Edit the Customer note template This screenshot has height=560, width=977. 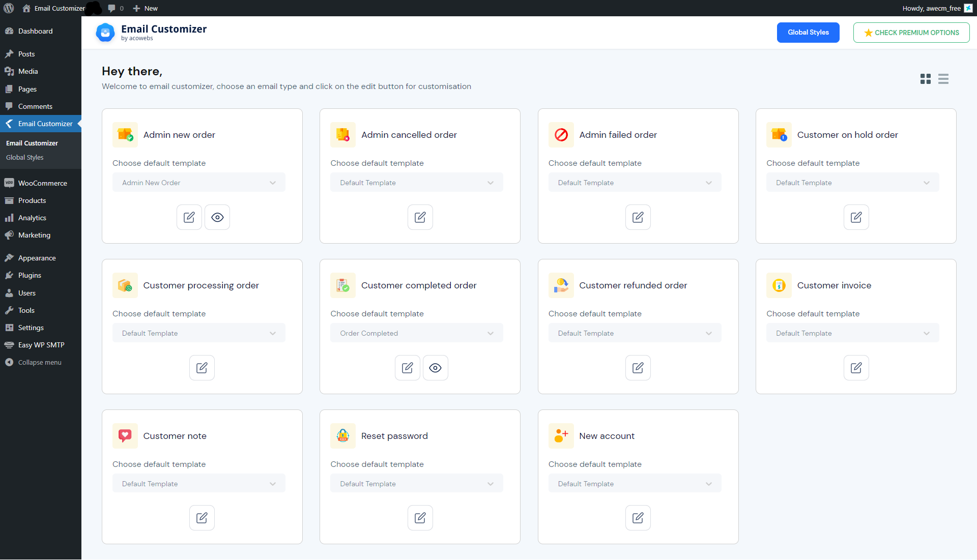(202, 518)
